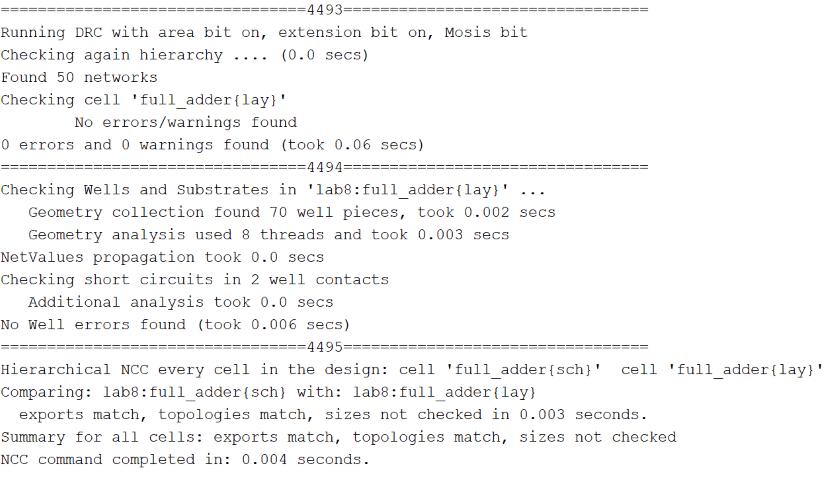Click the 'Comparing: lab8:full_adder{sch}' line
The height and width of the screenshot is (480, 828).
pyautogui.click(x=268, y=391)
